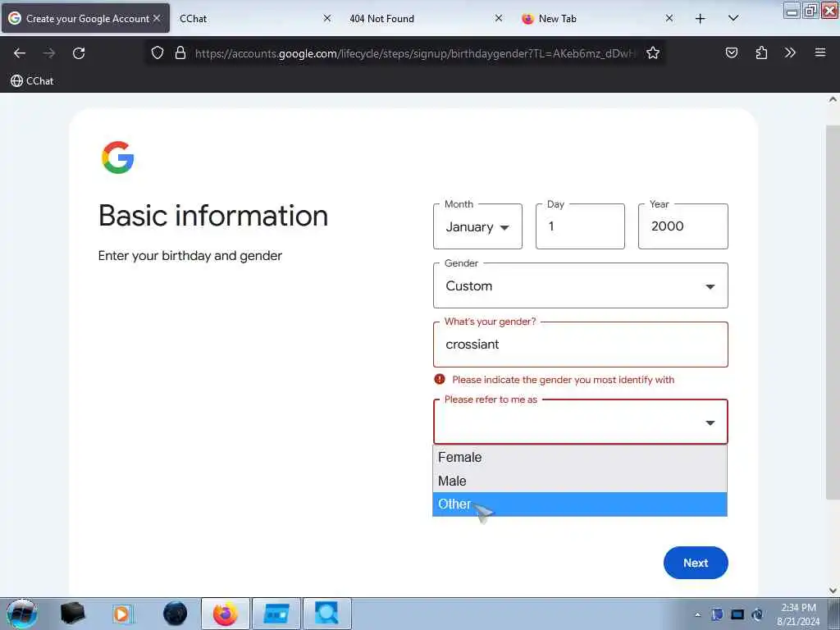Click the 'Please indicate the gender' error text
Image resolution: width=840 pixels, height=630 pixels.
563,380
